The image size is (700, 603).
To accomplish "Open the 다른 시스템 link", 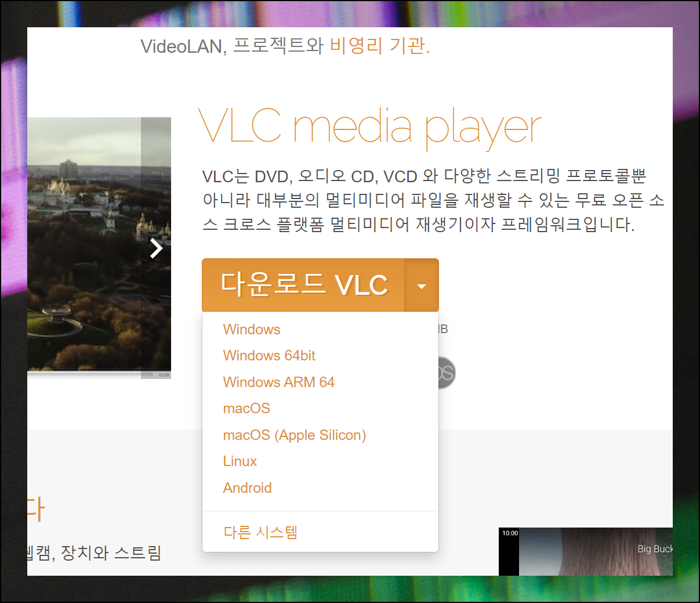I will pos(260,532).
